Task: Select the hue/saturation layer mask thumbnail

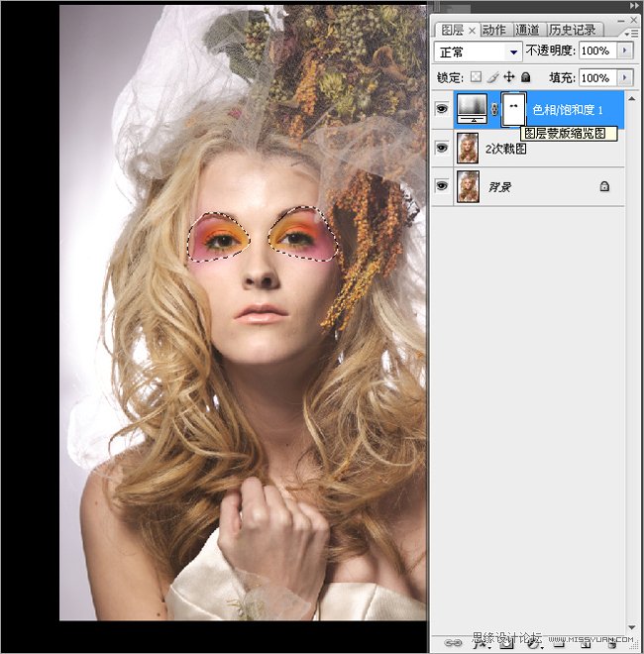Action: click(512, 109)
